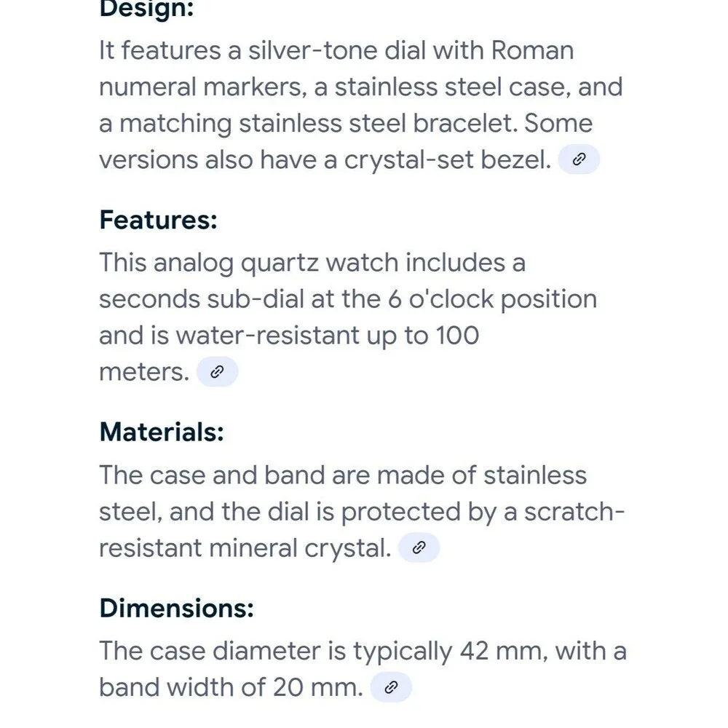Click the word "water-resistant" in Features
Image resolution: width=728 pixels, height=728 pixels.
[266, 335]
